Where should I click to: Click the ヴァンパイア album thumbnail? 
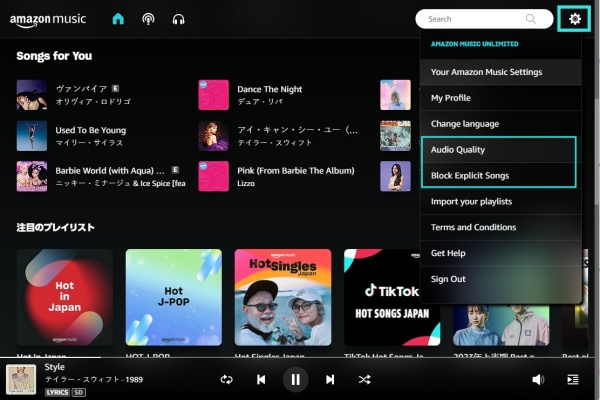click(x=32, y=95)
